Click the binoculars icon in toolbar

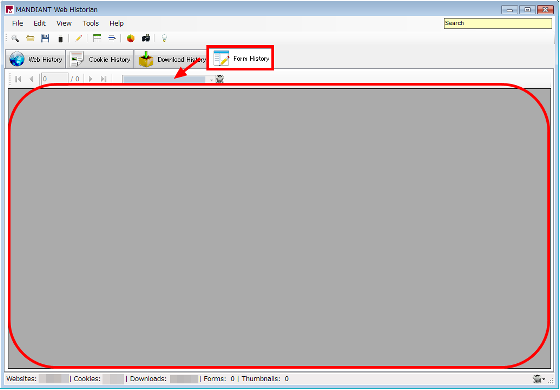[x=146, y=38]
